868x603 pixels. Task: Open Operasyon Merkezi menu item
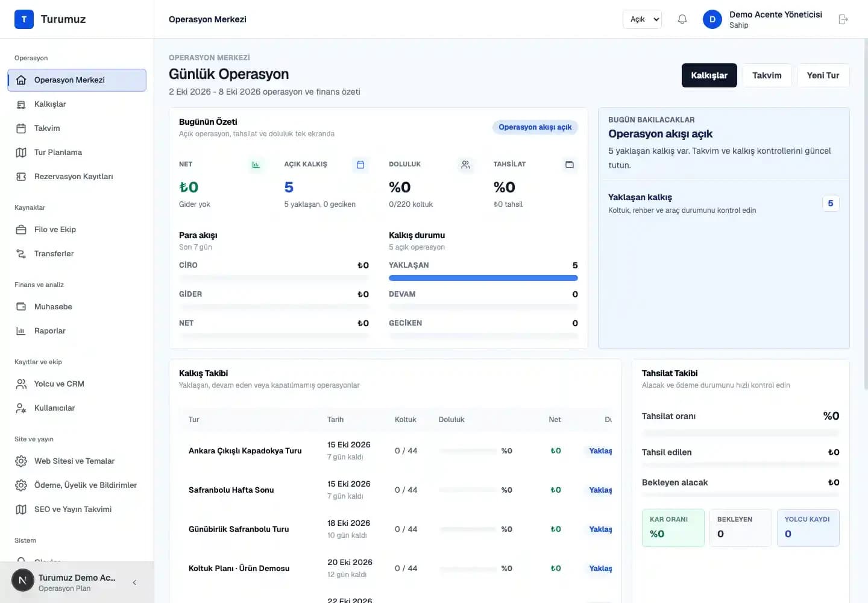click(x=77, y=80)
